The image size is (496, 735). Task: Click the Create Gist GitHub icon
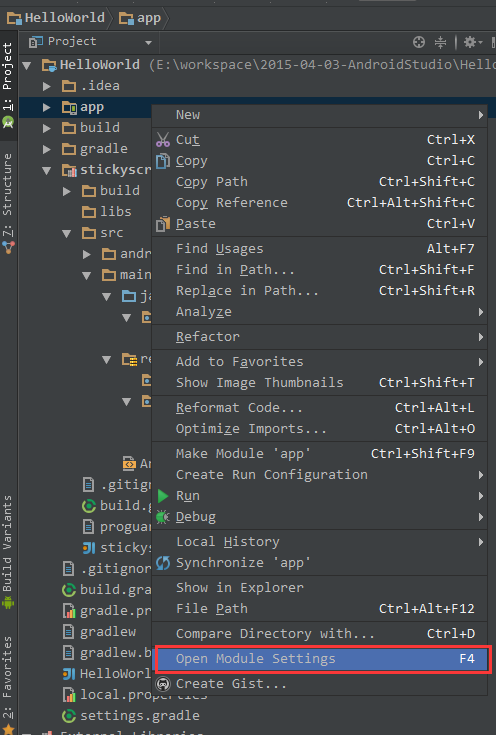(163, 684)
